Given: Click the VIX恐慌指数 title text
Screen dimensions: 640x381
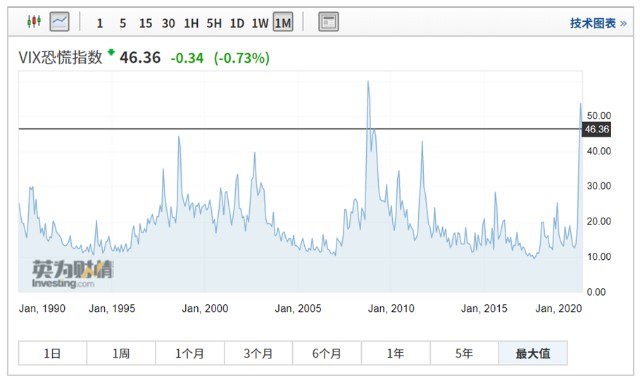Looking at the screenshot, I should pyautogui.click(x=60, y=58).
